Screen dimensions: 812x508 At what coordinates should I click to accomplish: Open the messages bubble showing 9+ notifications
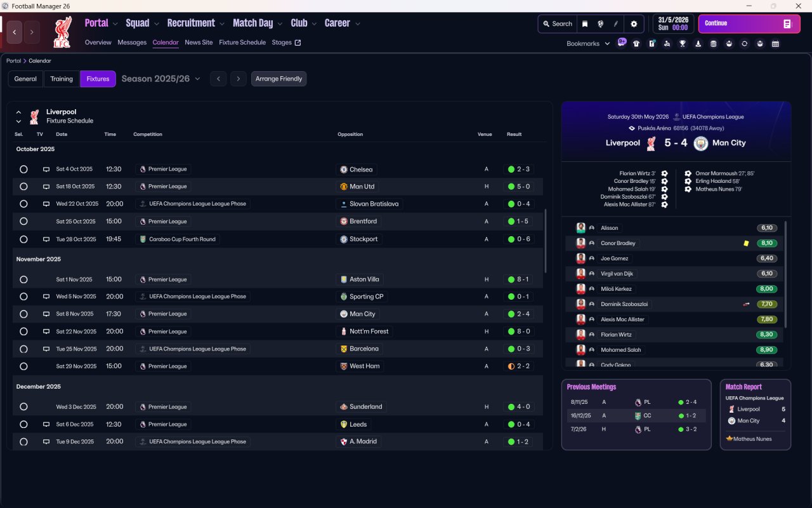tap(622, 43)
